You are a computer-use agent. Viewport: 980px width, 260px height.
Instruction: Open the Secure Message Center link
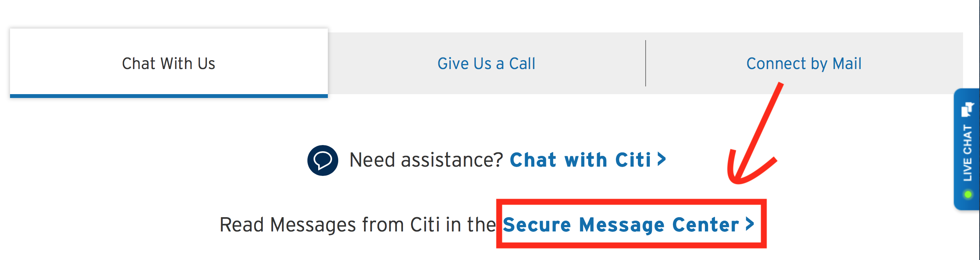click(x=621, y=225)
